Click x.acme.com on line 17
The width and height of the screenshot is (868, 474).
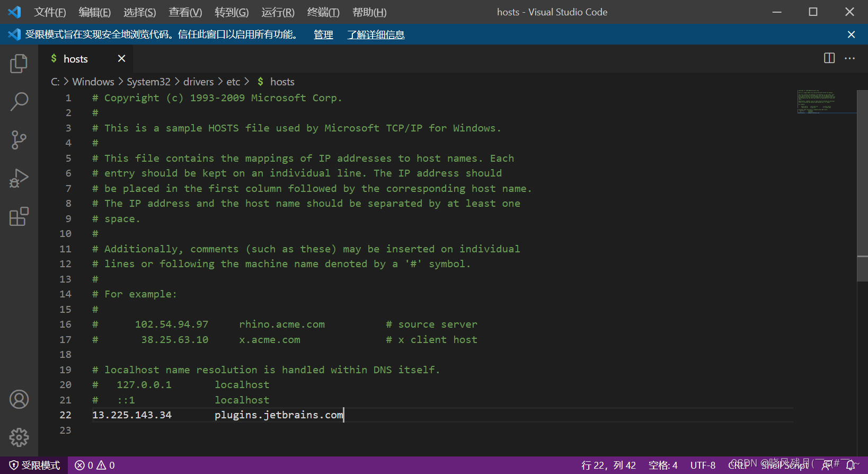pyautogui.click(x=270, y=340)
